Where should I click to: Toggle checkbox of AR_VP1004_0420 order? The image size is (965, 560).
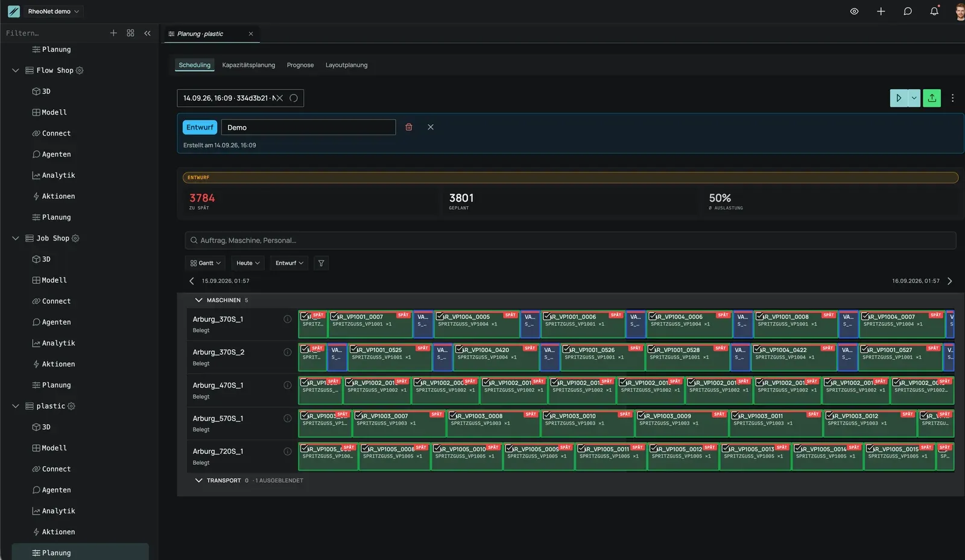click(459, 349)
